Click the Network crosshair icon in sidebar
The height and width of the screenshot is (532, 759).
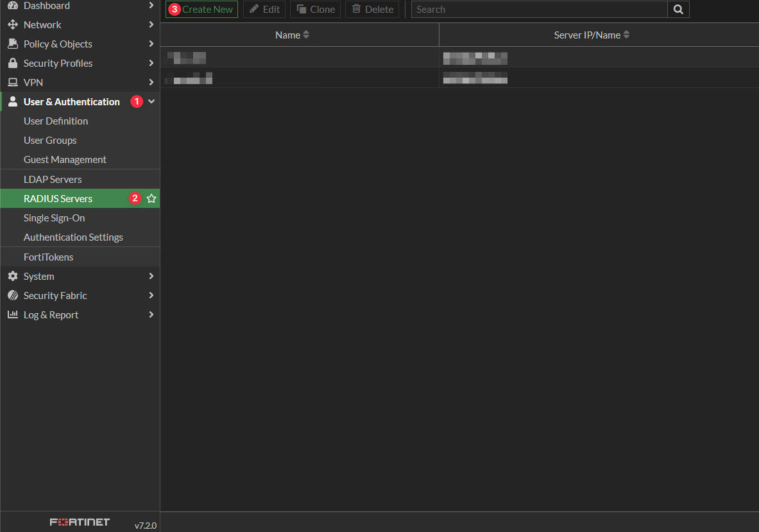click(x=12, y=25)
